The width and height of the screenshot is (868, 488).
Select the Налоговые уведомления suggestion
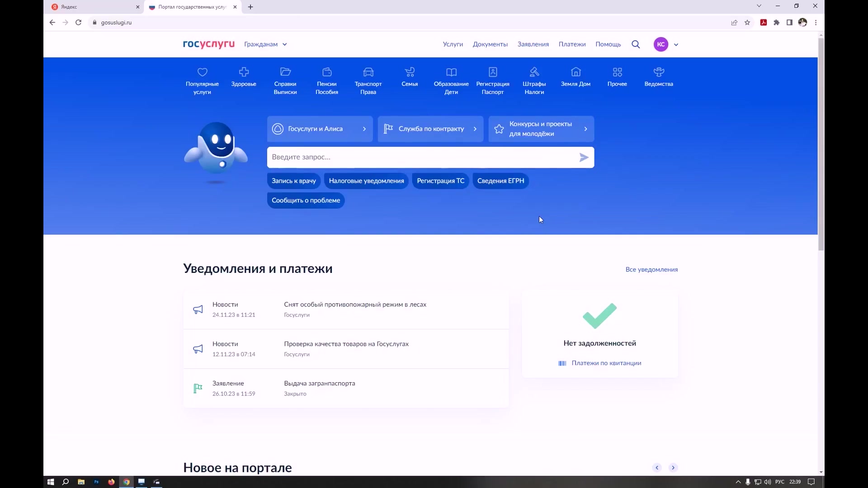pos(366,181)
